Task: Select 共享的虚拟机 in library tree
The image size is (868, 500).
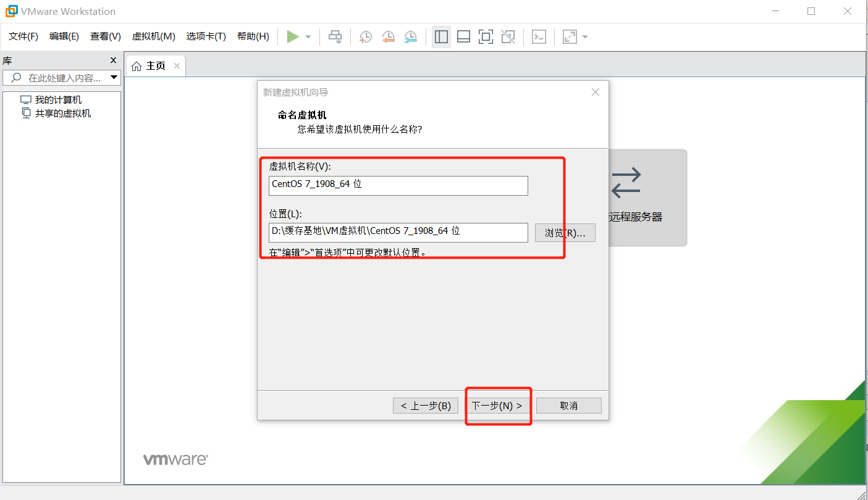Action: click(x=63, y=114)
